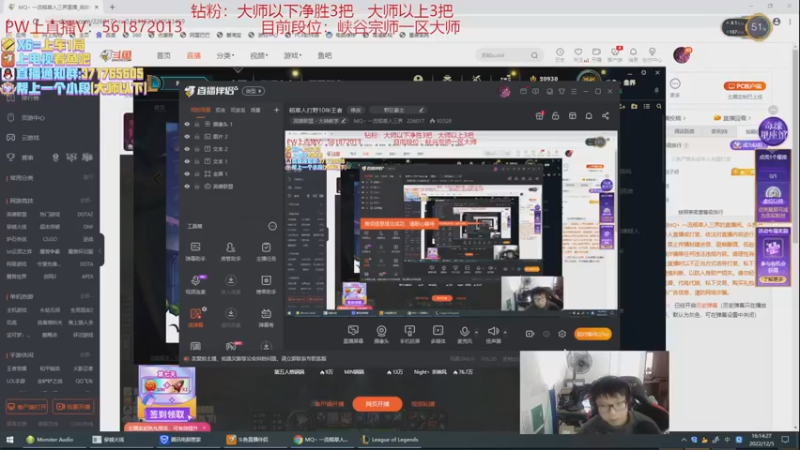Open notification bell in stream header
The image size is (800, 450).
pos(589,116)
